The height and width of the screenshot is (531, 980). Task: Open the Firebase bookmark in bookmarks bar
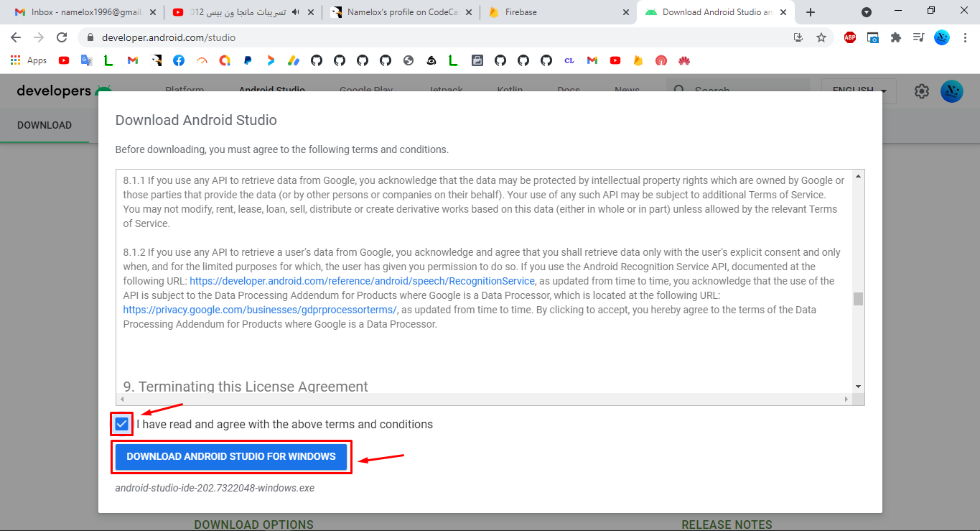[638, 61]
